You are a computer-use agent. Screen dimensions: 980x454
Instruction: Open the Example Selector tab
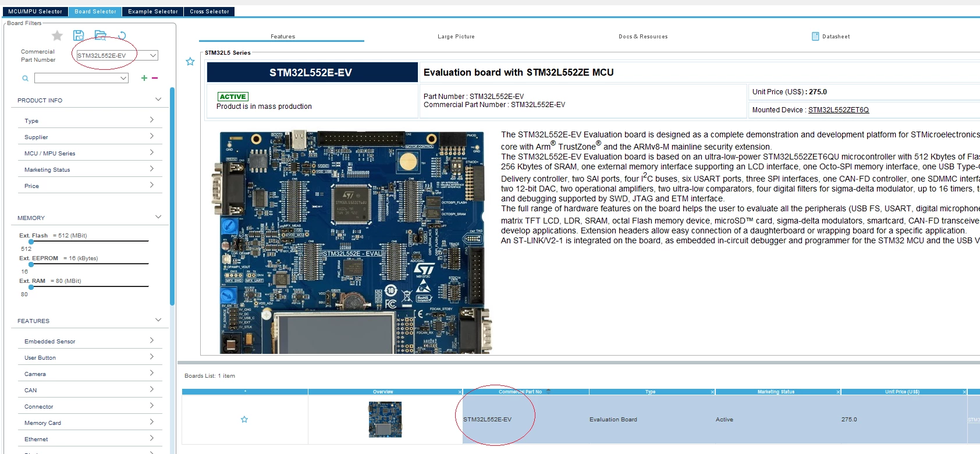[x=153, y=12]
